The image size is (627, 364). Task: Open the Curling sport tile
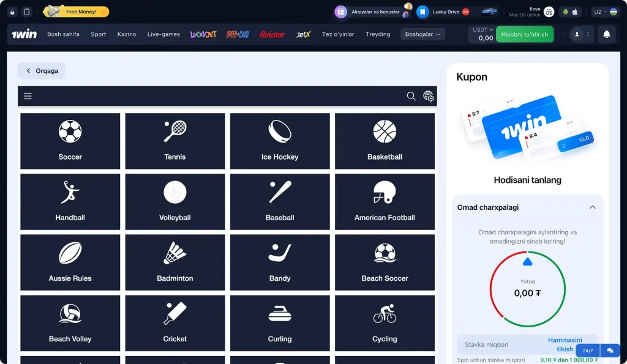[280, 323]
